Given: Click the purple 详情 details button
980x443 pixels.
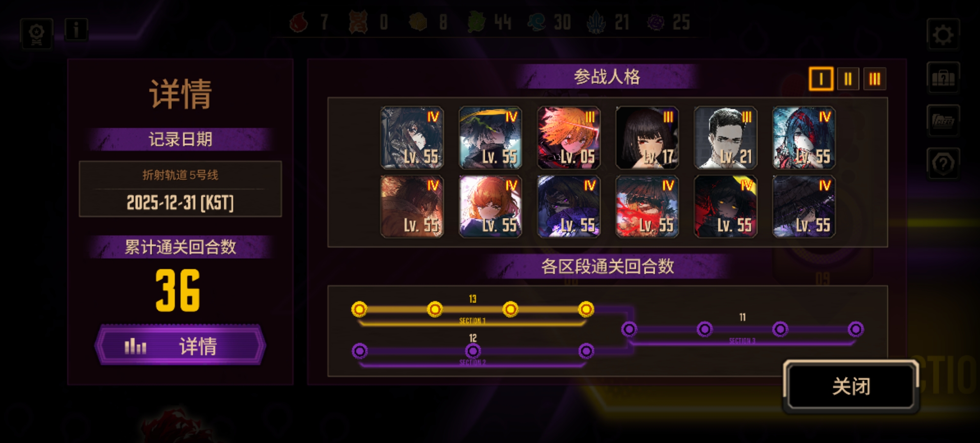Looking at the screenshot, I should click(180, 345).
